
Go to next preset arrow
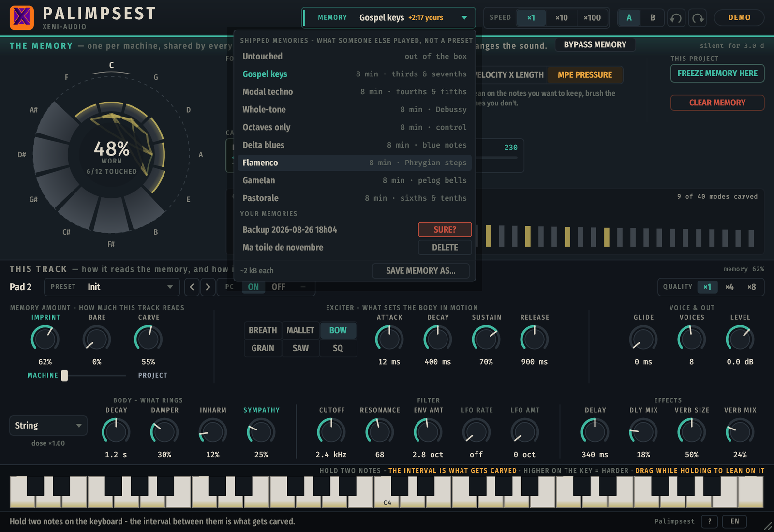[208, 287]
